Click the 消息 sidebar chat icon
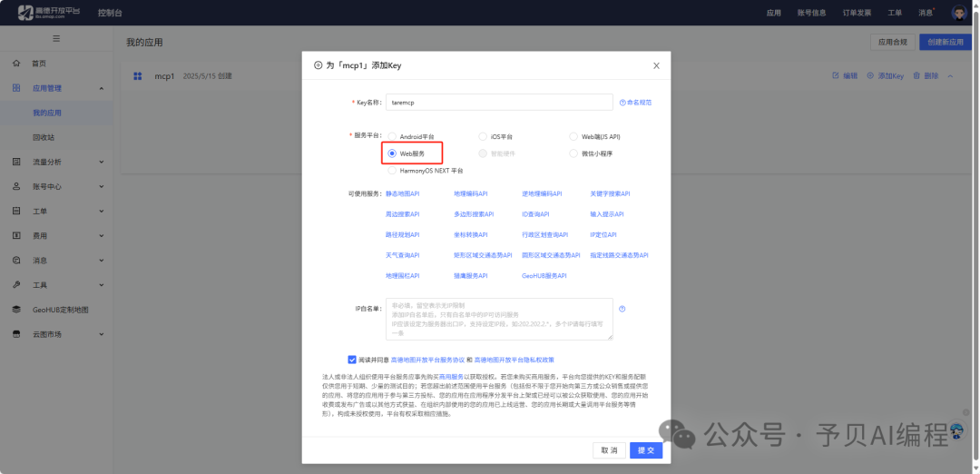980x474 pixels. (x=17, y=260)
